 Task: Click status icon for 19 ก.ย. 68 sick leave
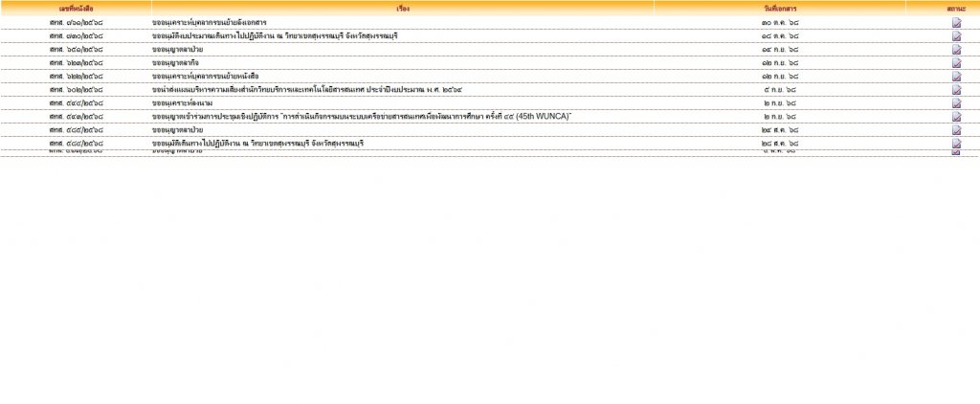(956, 49)
